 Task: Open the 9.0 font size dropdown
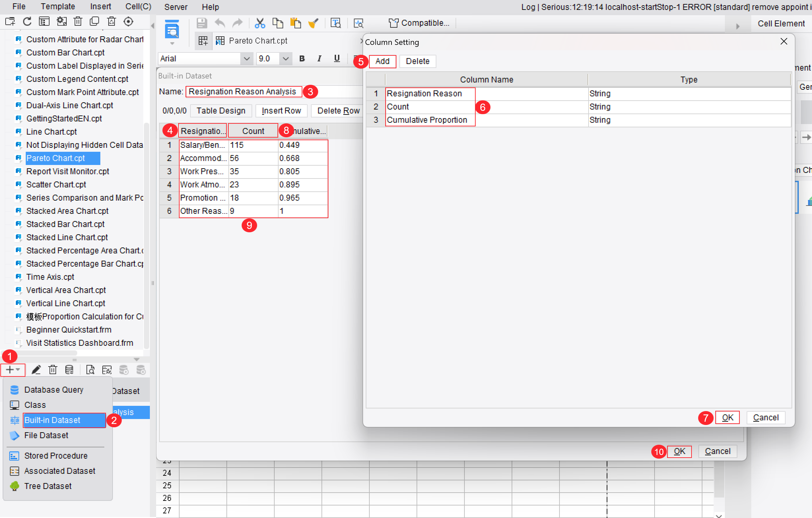point(285,59)
